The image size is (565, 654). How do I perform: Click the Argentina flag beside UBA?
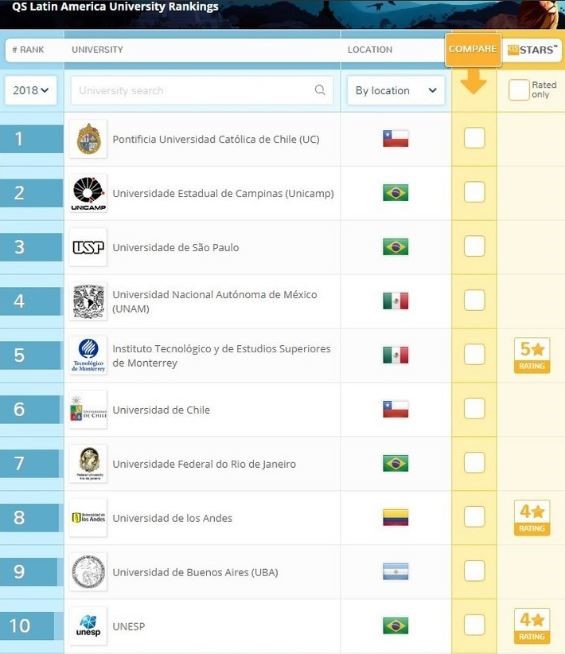pos(395,571)
